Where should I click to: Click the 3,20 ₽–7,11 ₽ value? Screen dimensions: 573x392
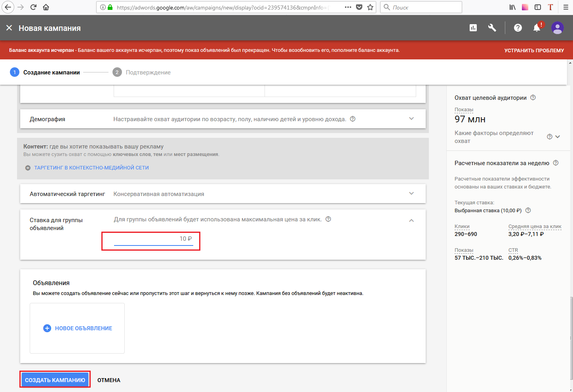coord(526,234)
